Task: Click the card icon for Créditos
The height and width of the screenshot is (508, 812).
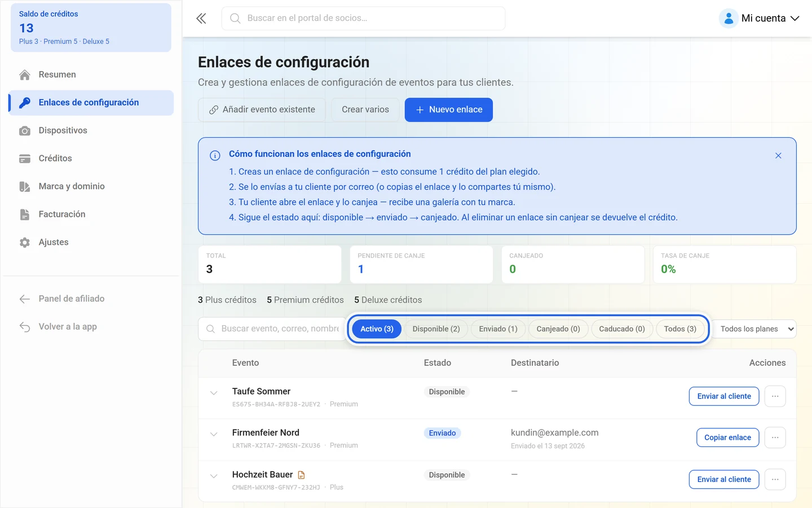Action: (25, 159)
